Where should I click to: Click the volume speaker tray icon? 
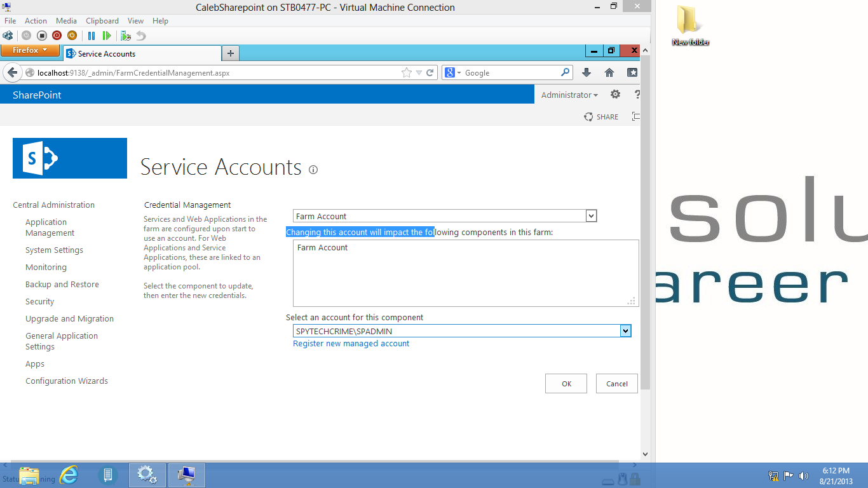[x=803, y=475]
